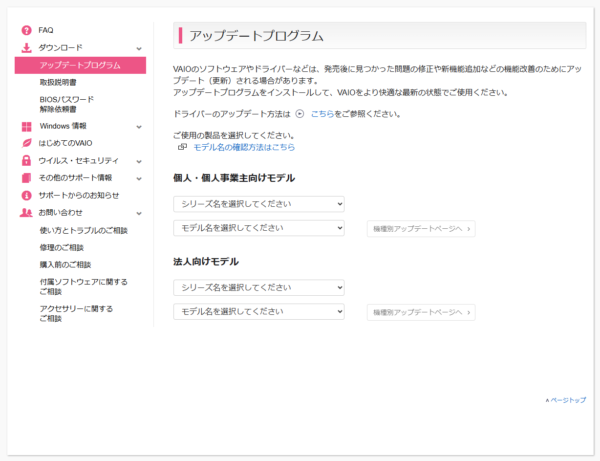Click the アップデートプログラム page heading

click(x=256, y=36)
